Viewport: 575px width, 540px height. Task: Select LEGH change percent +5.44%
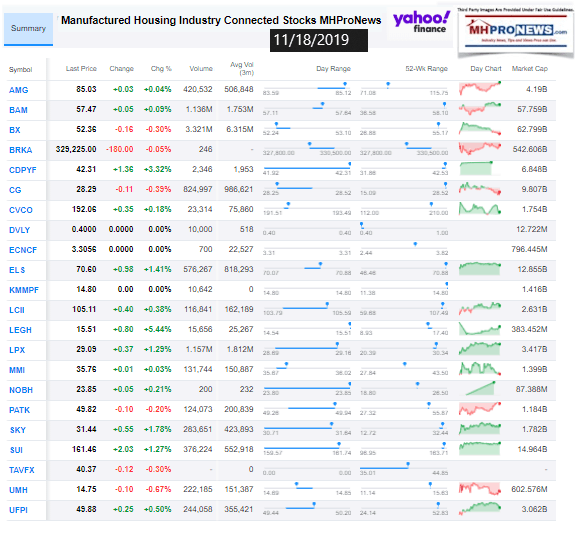tap(157, 329)
